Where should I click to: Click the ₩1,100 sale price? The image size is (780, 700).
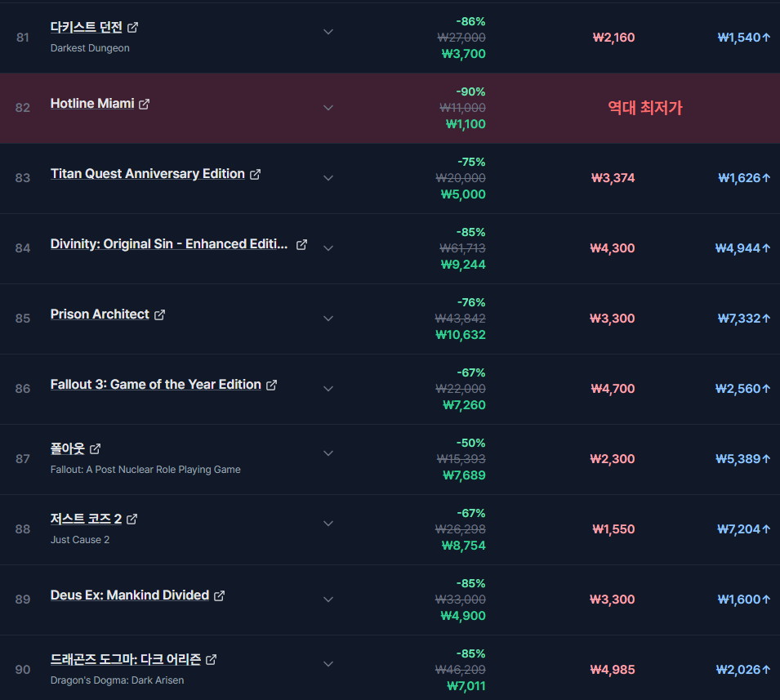point(466,124)
